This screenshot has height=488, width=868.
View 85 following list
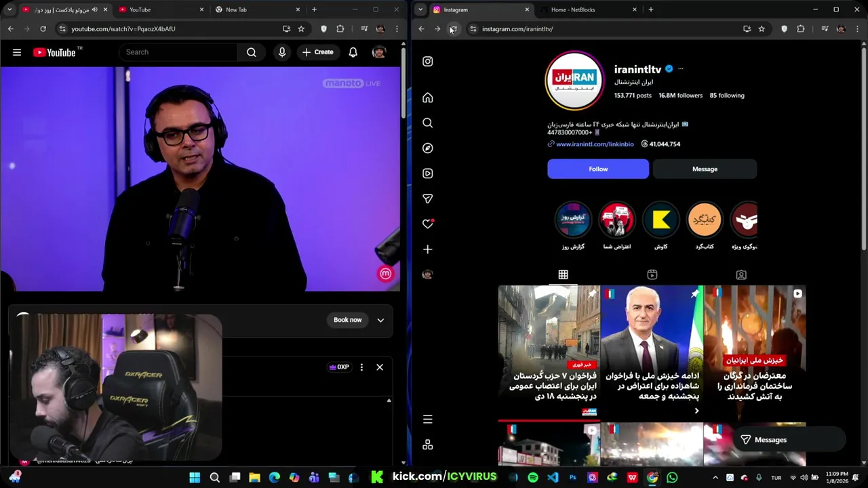point(727,96)
